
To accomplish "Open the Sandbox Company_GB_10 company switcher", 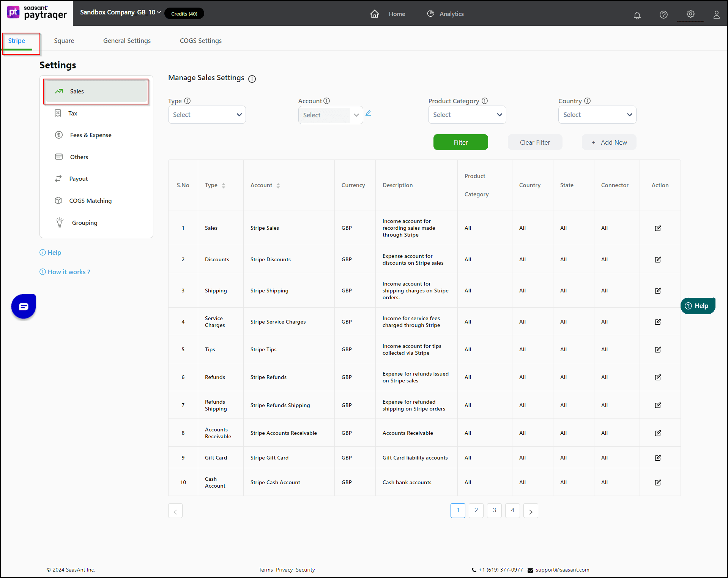I will (120, 13).
